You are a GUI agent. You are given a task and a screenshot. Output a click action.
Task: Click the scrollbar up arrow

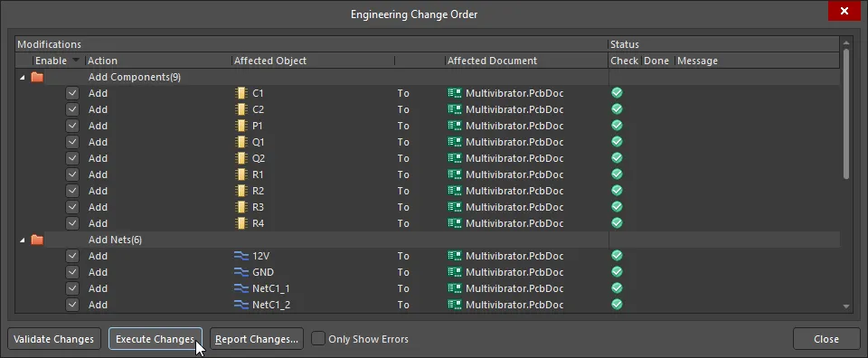(846, 42)
